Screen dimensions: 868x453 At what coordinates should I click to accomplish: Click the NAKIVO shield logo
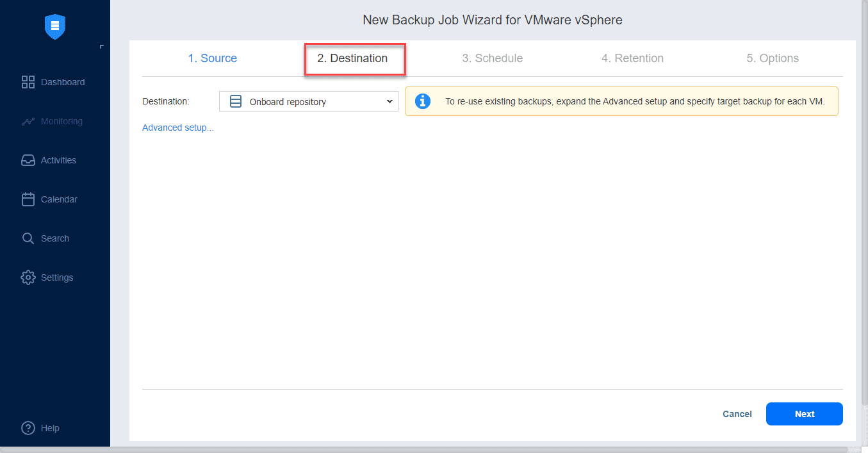coord(55,27)
